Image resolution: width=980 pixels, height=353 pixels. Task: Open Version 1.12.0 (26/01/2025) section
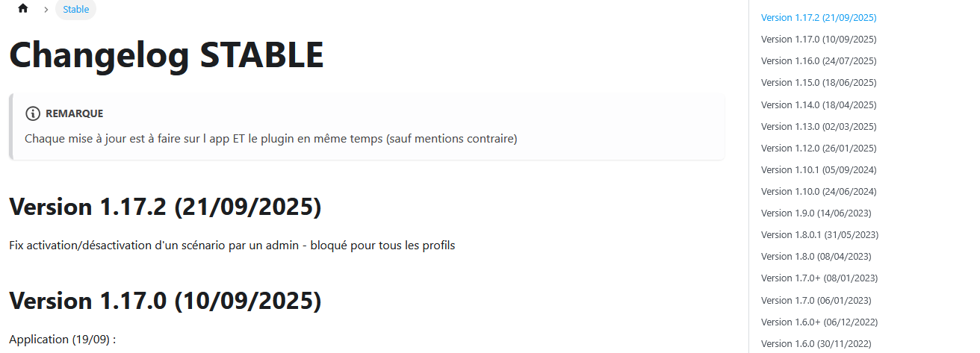(x=818, y=148)
